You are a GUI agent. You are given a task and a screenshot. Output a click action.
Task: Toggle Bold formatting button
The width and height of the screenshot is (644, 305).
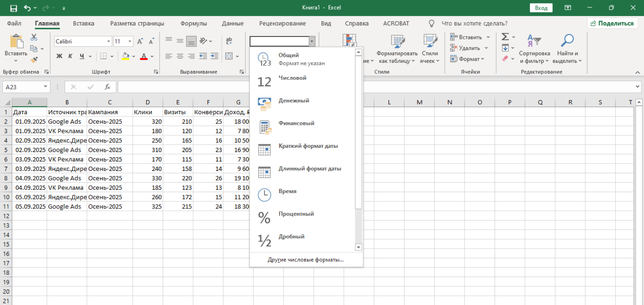coord(59,56)
